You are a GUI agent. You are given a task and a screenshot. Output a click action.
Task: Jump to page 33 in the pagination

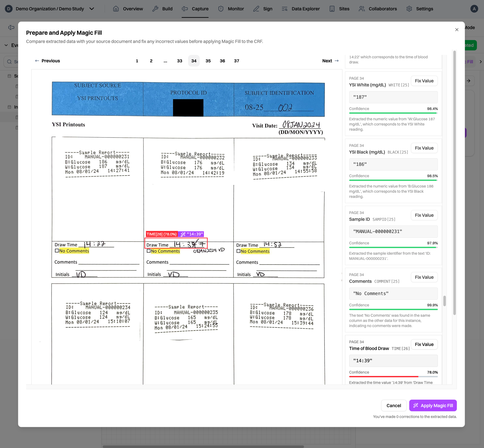[x=179, y=61]
